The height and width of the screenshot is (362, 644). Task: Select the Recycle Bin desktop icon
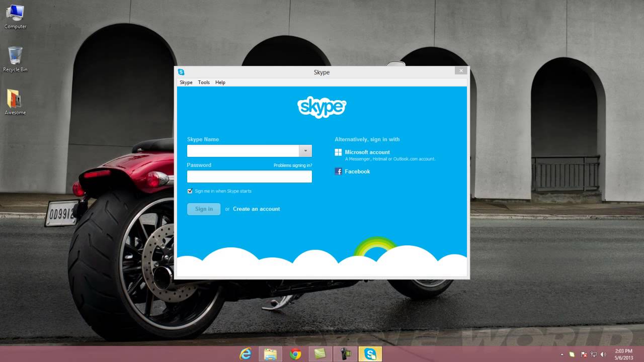(15, 59)
